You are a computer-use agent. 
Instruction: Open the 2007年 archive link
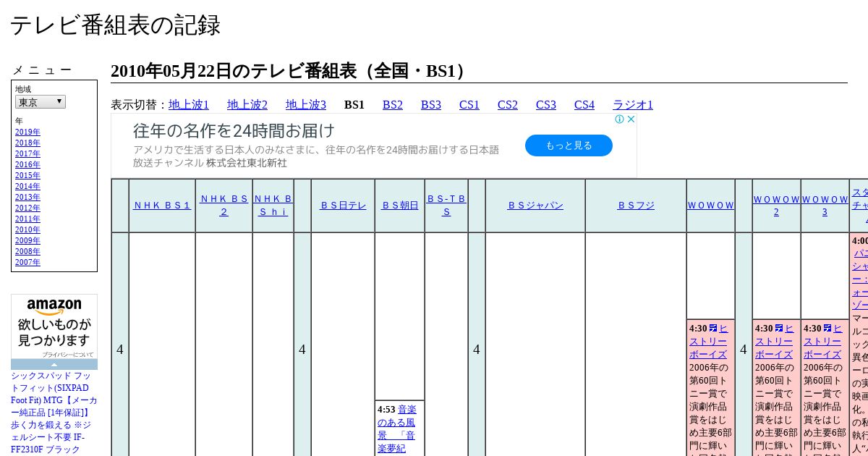[27, 263]
